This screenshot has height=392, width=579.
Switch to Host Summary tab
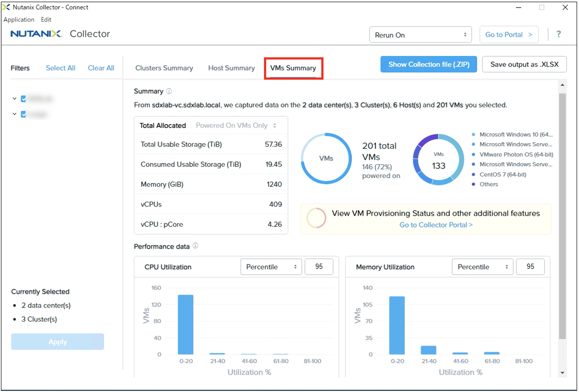pyautogui.click(x=231, y=68)
